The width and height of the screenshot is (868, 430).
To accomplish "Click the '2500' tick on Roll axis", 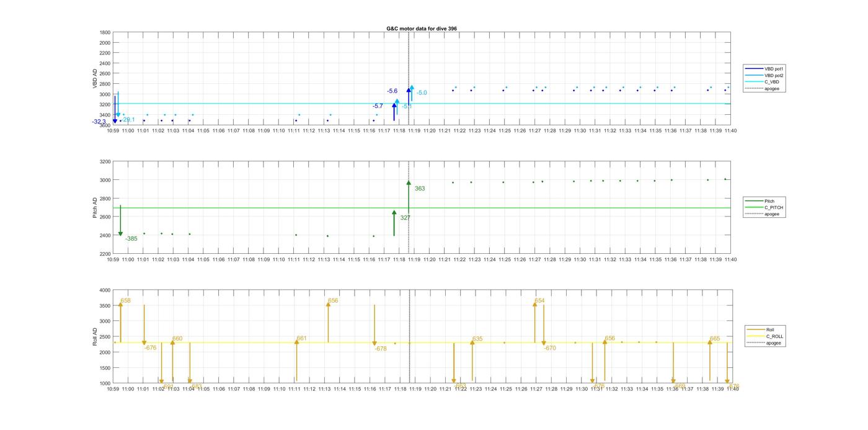I will tap(105, 337).
